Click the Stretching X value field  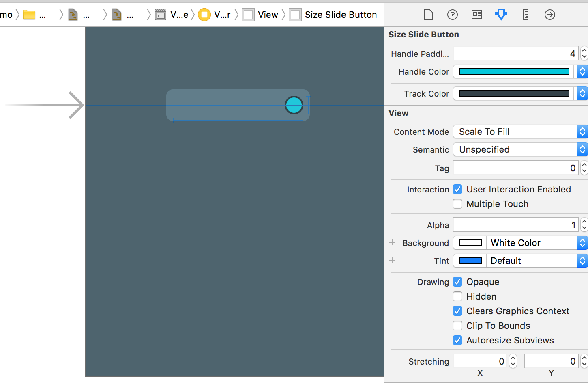pos(481,361)
